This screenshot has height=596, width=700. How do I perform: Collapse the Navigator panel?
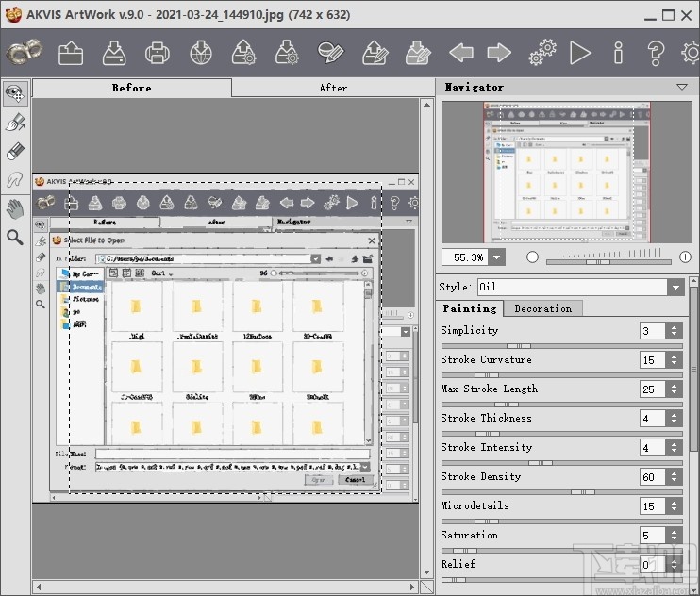pyautogui.click(x=682, y=87)
